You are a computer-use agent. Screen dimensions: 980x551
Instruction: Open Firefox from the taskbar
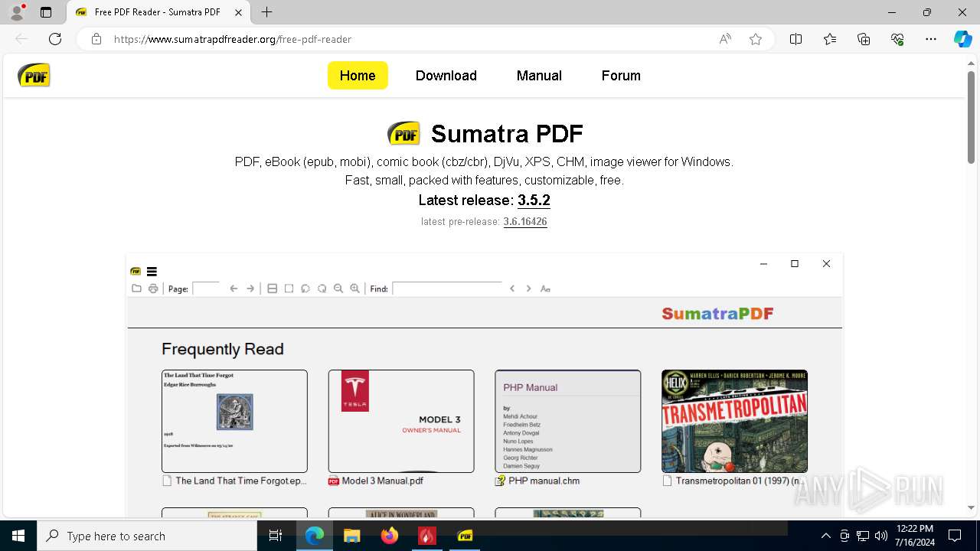[390, 536]
